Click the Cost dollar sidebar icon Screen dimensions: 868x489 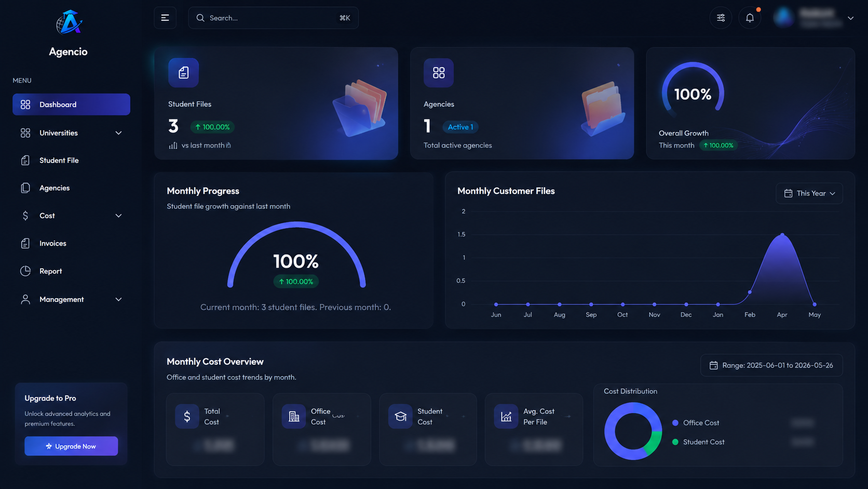[25, 216]
